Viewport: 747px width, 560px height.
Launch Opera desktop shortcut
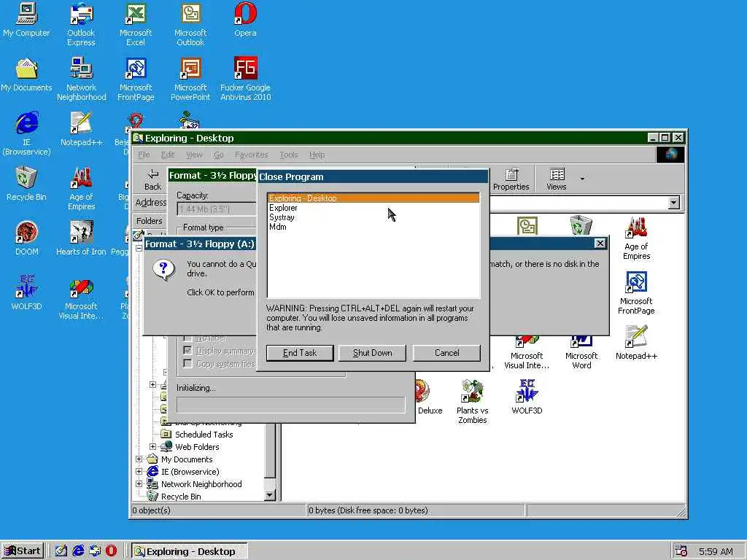click(245, 20)
